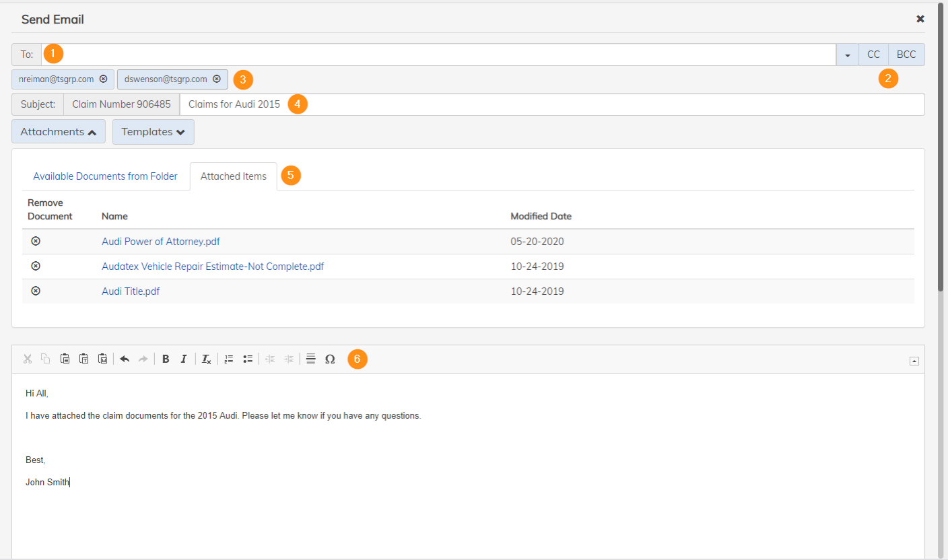
Task: Collapse the Attachments section
Action: [59, 132]
